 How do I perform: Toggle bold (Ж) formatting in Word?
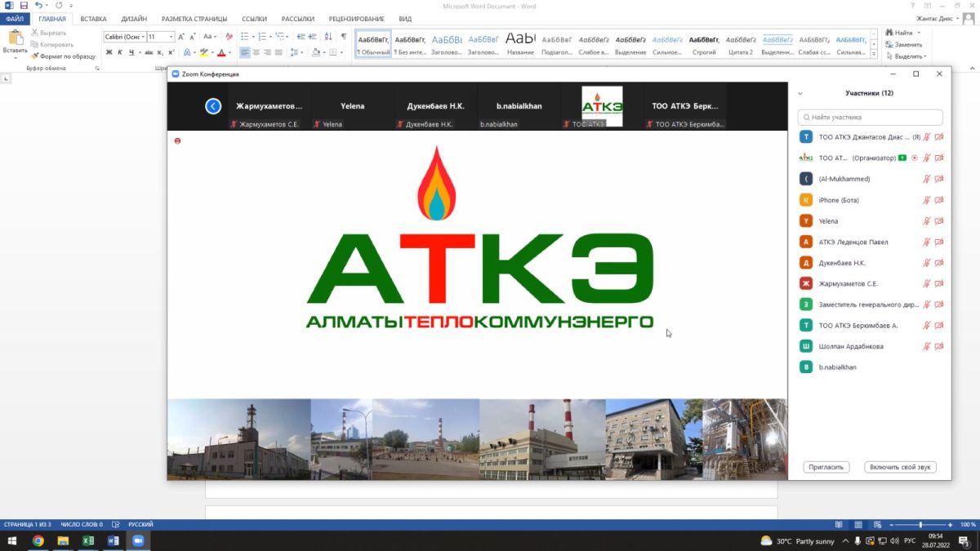pos(109,52)
